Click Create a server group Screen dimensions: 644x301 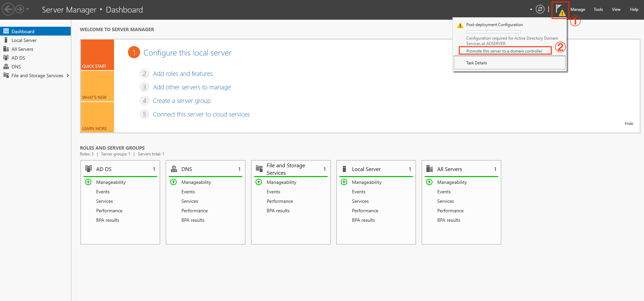[182, 101]
